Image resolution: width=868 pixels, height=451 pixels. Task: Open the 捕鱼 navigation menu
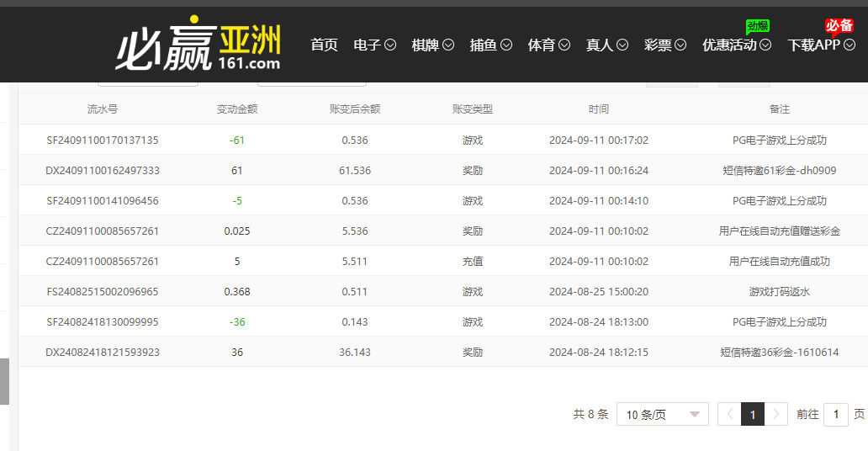[x=490, y=45]
